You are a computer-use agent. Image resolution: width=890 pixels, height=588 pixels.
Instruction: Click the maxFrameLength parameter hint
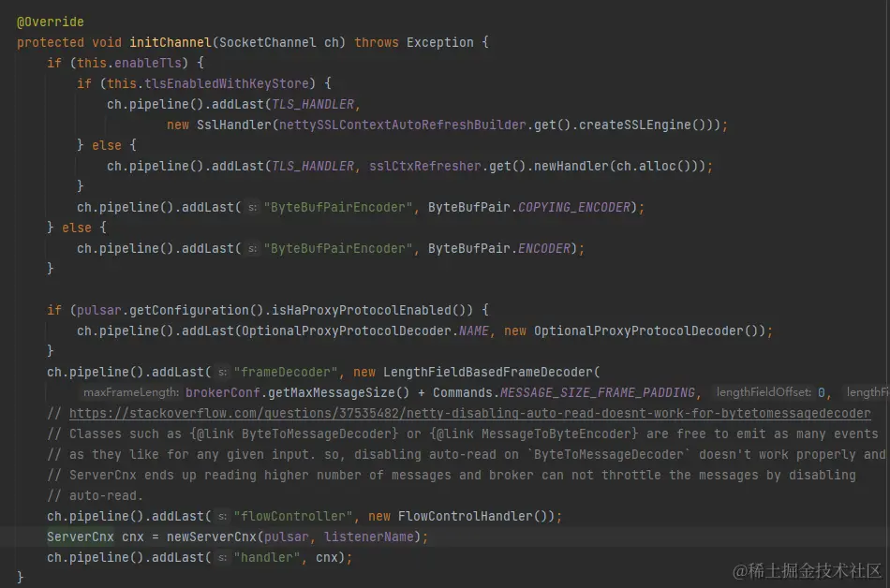tap(131, 392)
